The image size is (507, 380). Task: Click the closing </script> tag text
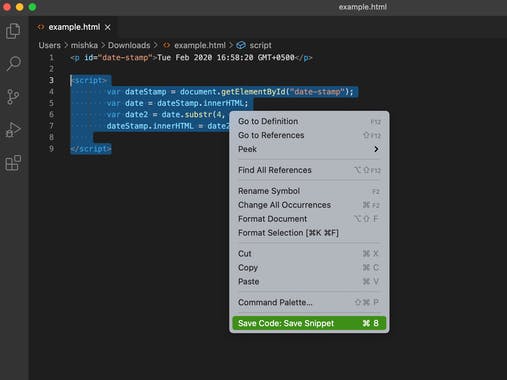tap(91, 149)
